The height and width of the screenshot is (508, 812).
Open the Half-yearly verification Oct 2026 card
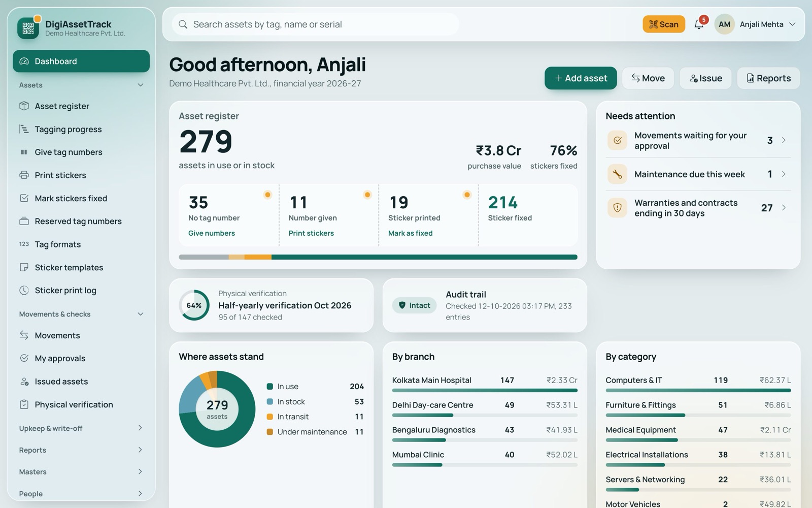(x=272, y=305)
